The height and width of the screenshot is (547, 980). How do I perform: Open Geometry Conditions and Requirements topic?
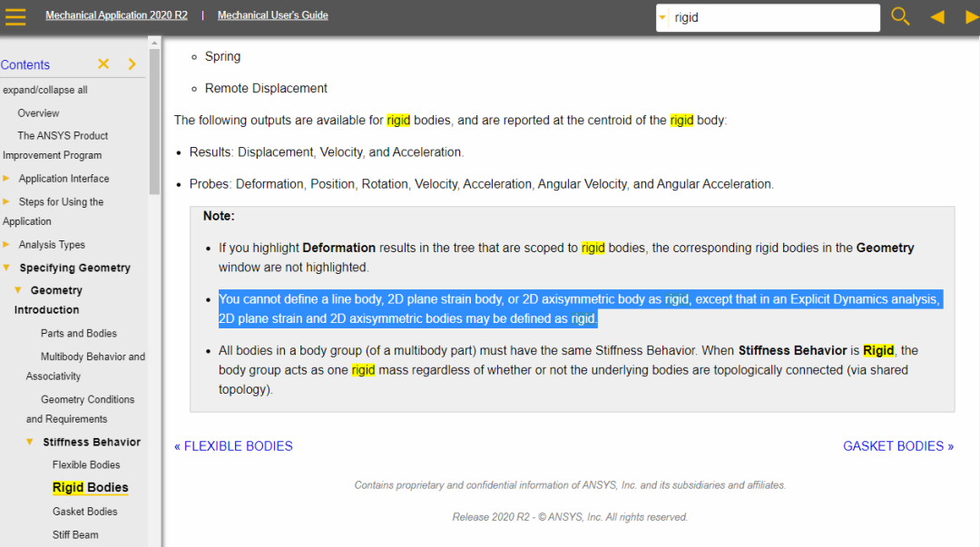pyautogui.click(x=80, y=409)
